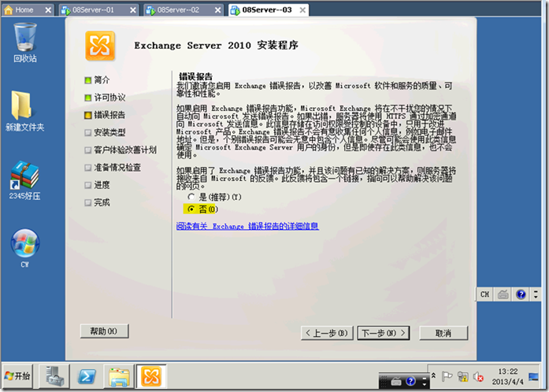
Task: Launch PowerShell from the taskbar
Action: pyautogui.click(x=87, y=376)
